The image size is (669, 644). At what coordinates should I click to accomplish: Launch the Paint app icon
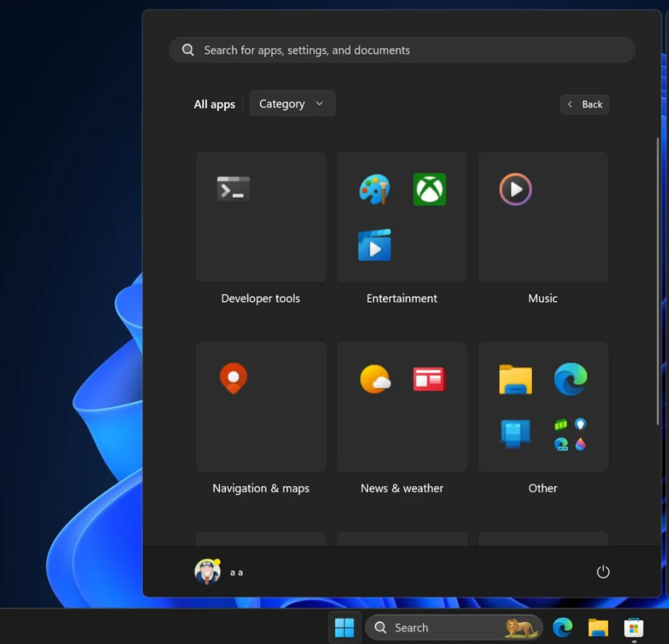click(374, 189)
